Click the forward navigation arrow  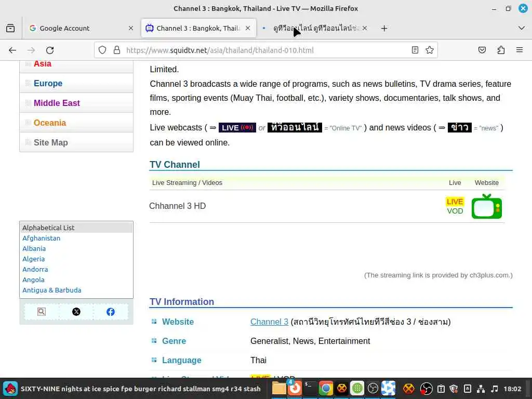(31, 50)
